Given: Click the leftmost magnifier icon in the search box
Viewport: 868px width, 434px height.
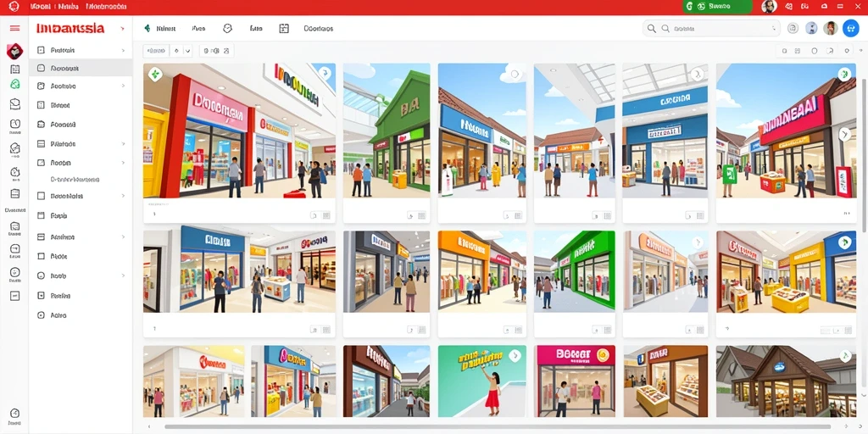Looking at the screenshot, I should point(652,28).
